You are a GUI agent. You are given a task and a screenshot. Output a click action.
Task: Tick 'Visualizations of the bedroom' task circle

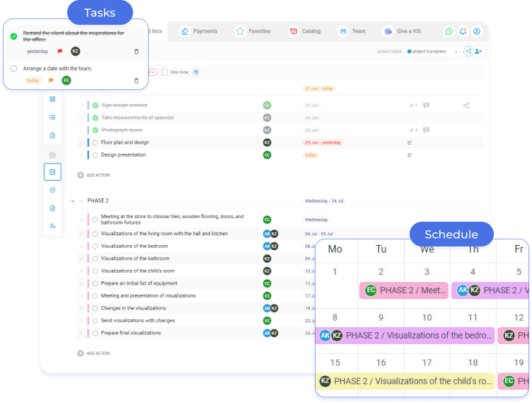pyautogui.click(x=95, y=246)
